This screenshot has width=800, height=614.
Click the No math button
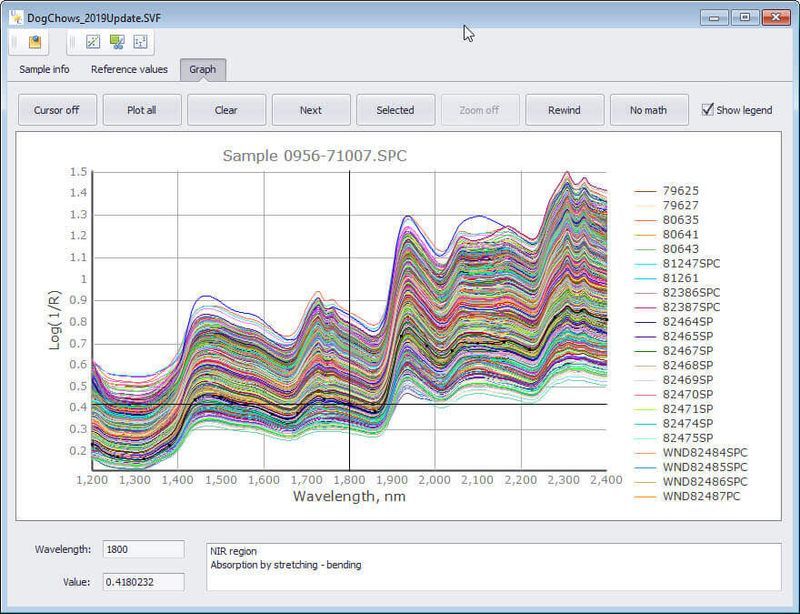(x=648, y=110)
